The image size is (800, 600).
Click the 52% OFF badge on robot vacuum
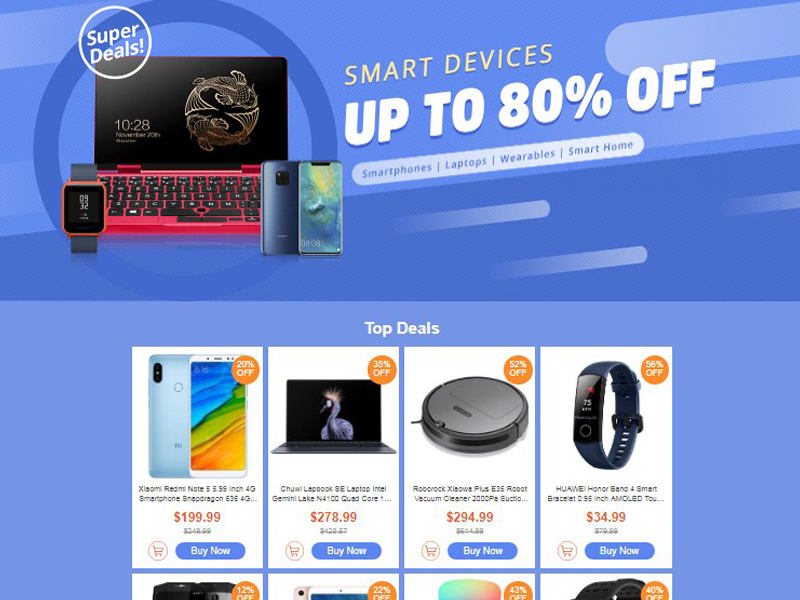[518, 369]
